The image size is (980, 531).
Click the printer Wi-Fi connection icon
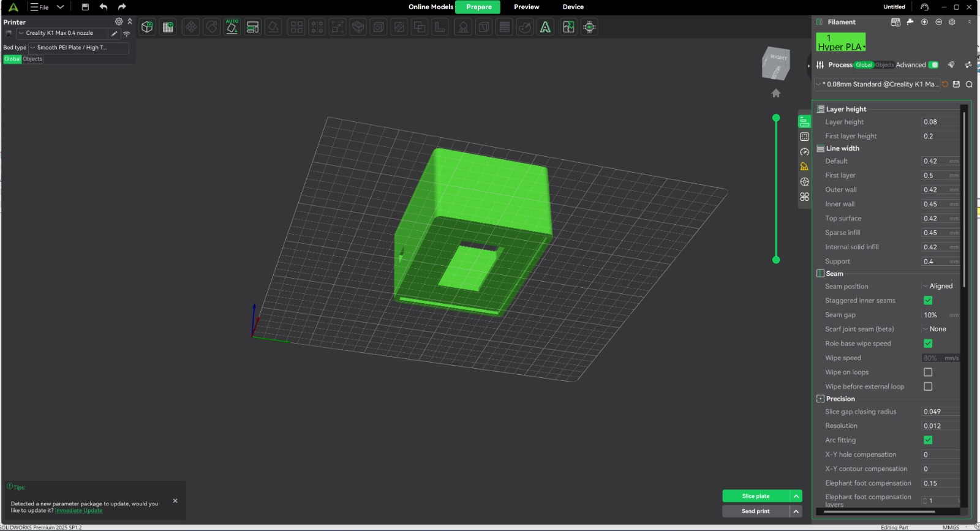click(x=126, y=34)
